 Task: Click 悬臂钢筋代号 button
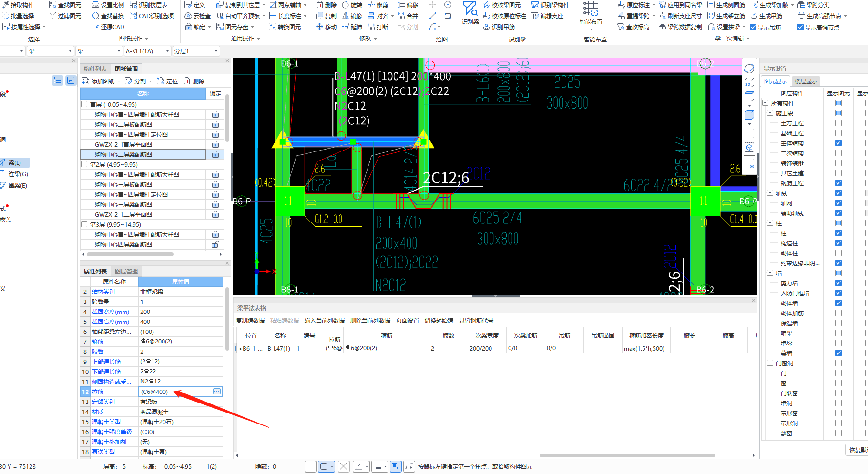[x=476, y=321]
